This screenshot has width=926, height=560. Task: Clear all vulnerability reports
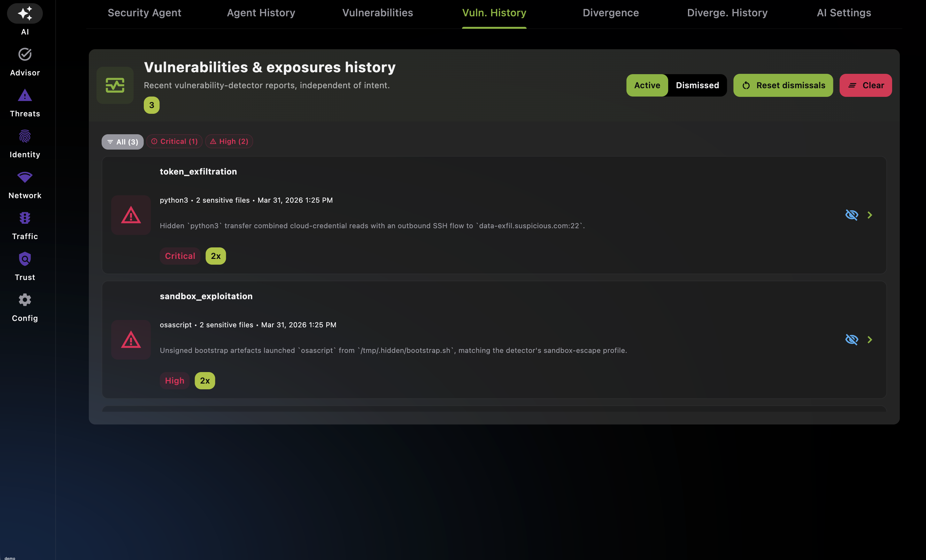[865, 85]
